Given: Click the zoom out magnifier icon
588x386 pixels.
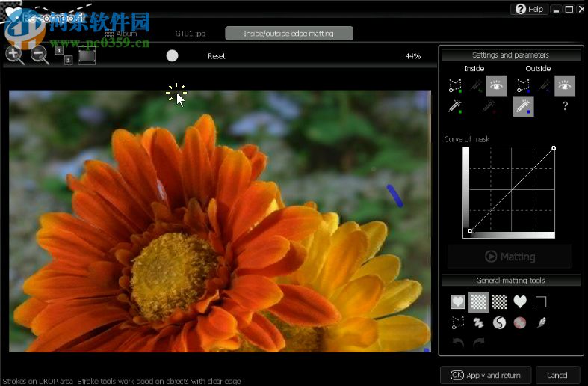Looking at the screenshot, I should coord(39,55).
